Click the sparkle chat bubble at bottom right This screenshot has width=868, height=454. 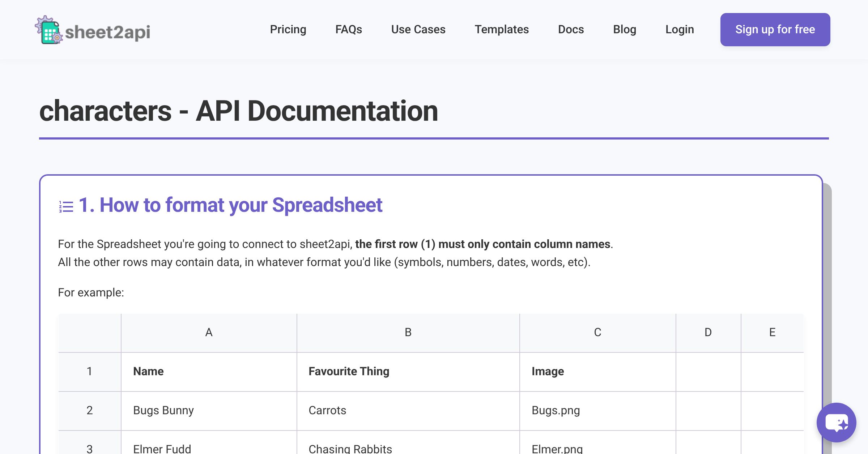836,423
